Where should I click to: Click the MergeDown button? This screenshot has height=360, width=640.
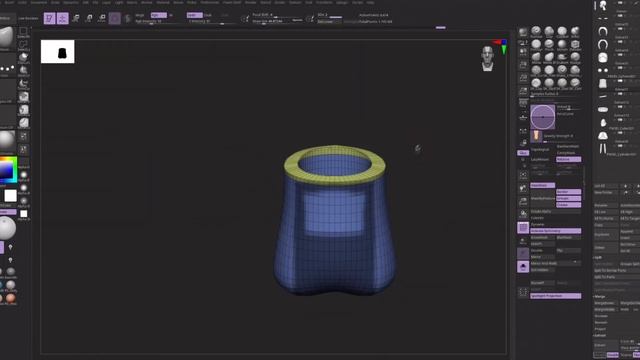click(606, 303)
